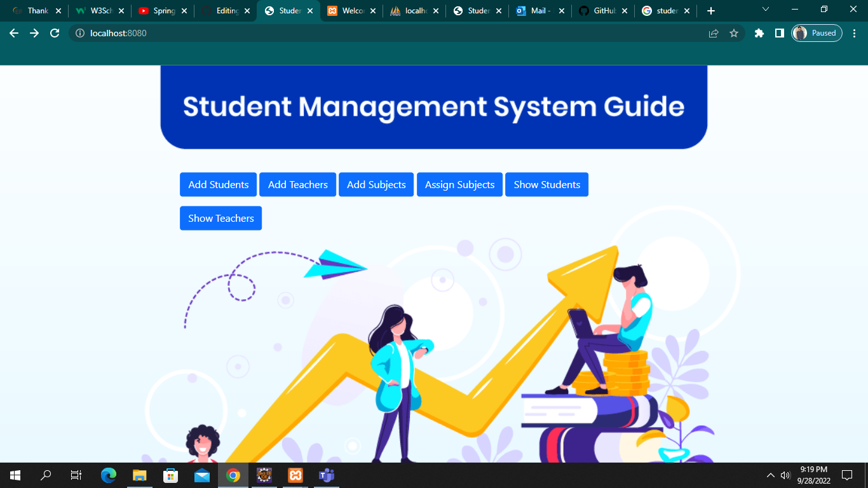The height and width of the screenshot is (488, 868).
Task: Go forward in browser history
Action: click(34, 33)
